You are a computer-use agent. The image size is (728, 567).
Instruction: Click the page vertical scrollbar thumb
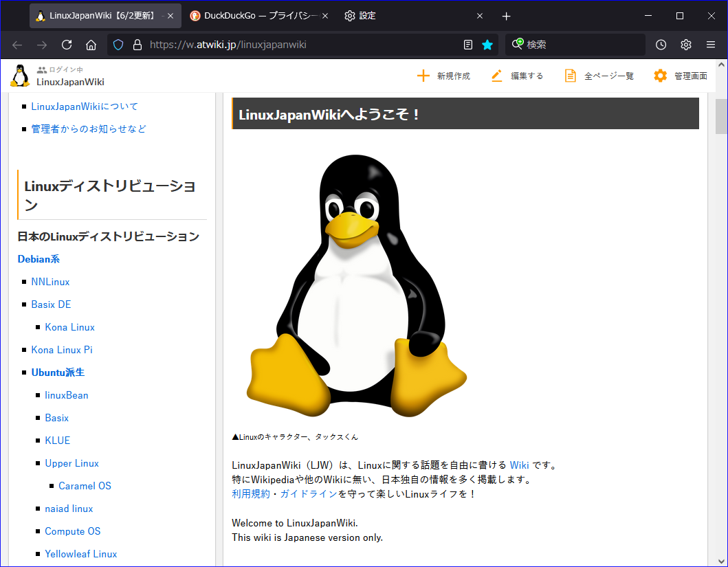coord(721,116)
